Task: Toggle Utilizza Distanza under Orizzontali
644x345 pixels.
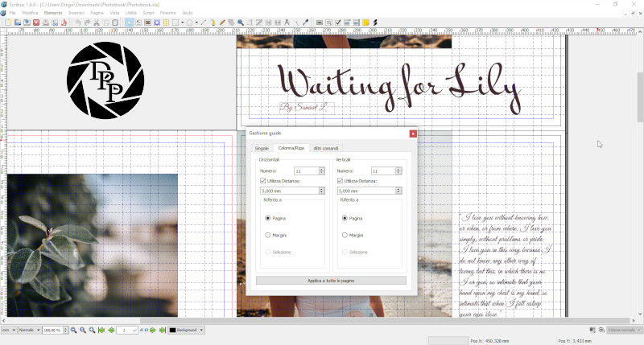Action: coord(263,181)
